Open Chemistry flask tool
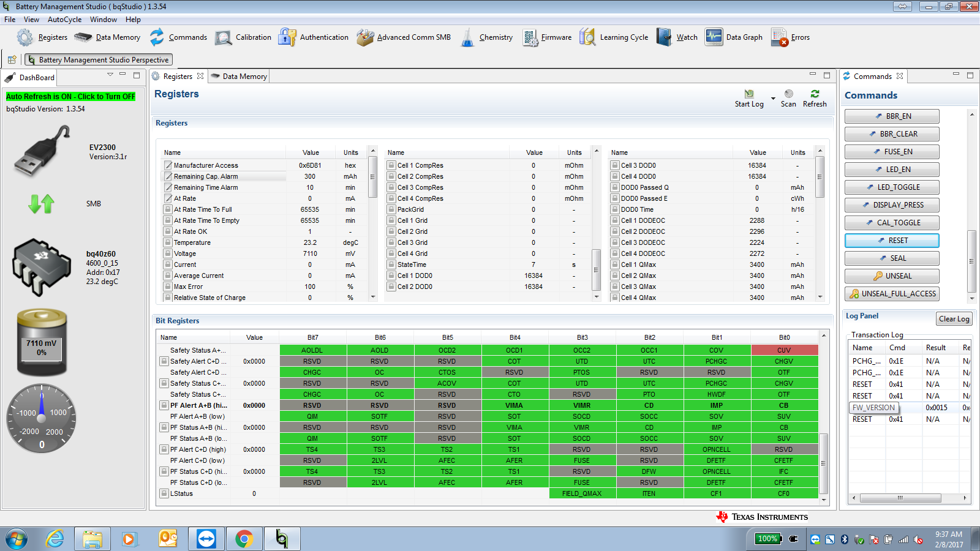This screenshot has height=551, width=980. point(467,37)
